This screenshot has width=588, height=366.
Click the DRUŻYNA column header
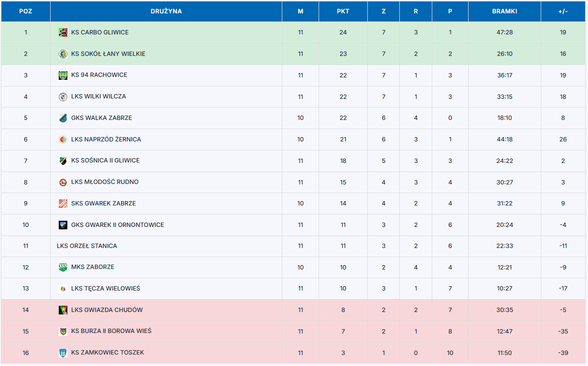(166, 11)
